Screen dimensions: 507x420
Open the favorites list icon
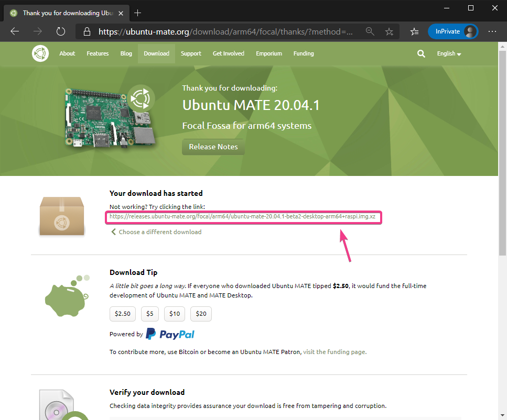pyautogui.click(x=414, y=31)
